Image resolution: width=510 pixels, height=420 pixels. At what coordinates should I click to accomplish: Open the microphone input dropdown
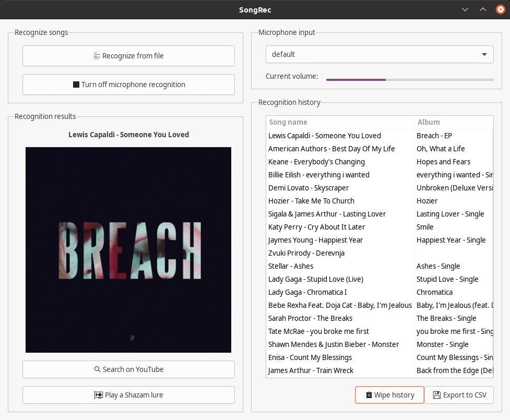click(x=379, y=54)
